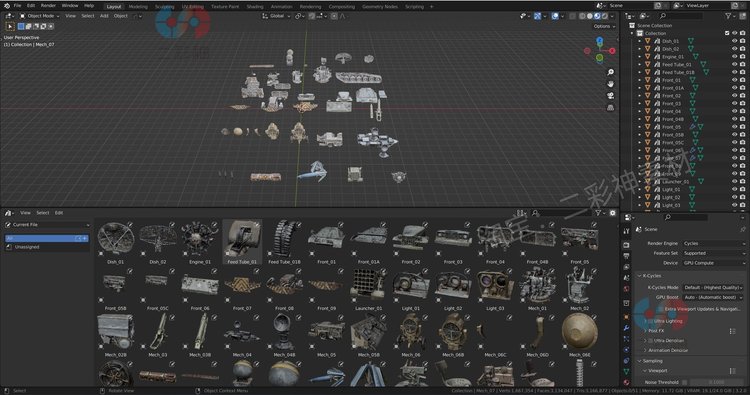Open the File menu
The height and width of the screenshot is (395, 750).
tap(17, 6)
